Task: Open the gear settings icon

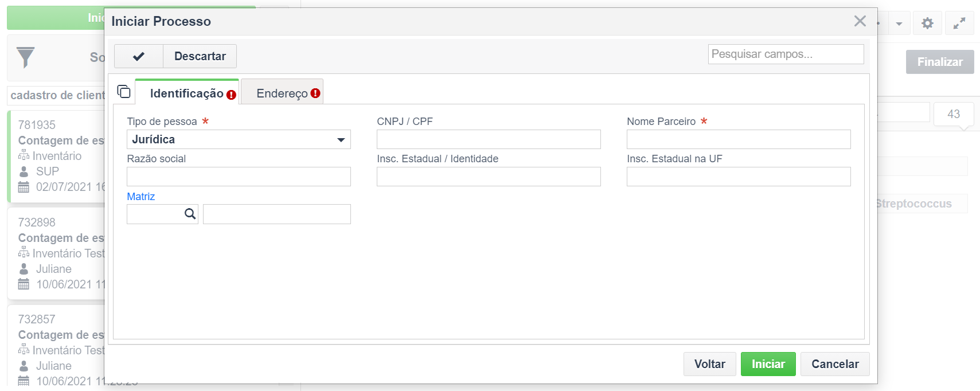Action: (x=927, y=24)
